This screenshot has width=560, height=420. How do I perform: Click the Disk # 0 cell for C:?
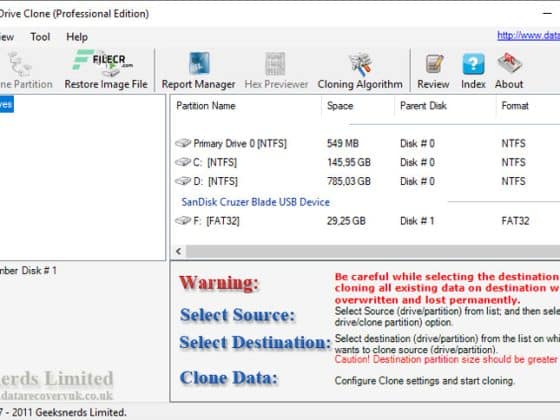pos(417,162)
